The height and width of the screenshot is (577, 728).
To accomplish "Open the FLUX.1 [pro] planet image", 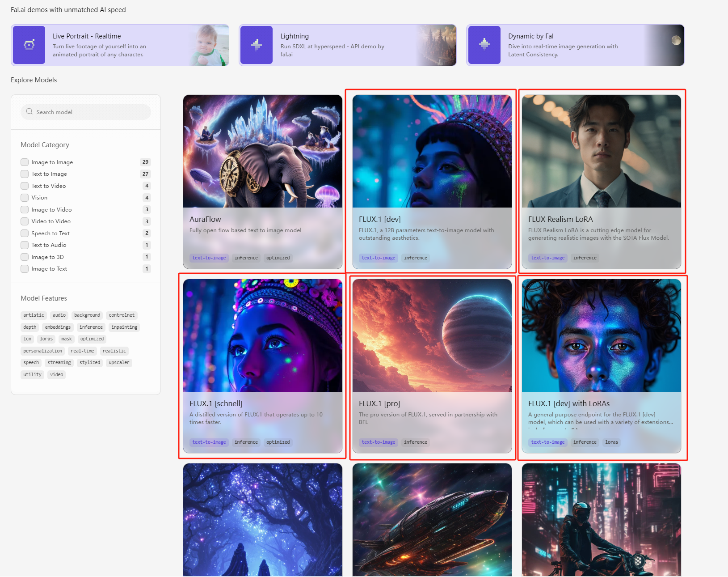I will pyautogui.click(x=432, y=335).
